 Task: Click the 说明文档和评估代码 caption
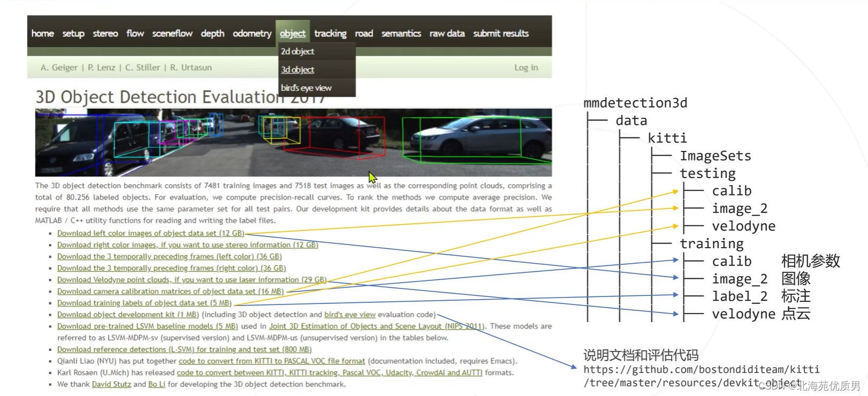641,355
